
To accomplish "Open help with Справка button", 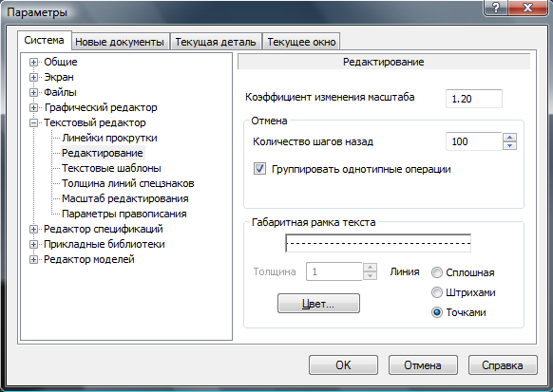I will pyautogui.click(x=503, y=364).
